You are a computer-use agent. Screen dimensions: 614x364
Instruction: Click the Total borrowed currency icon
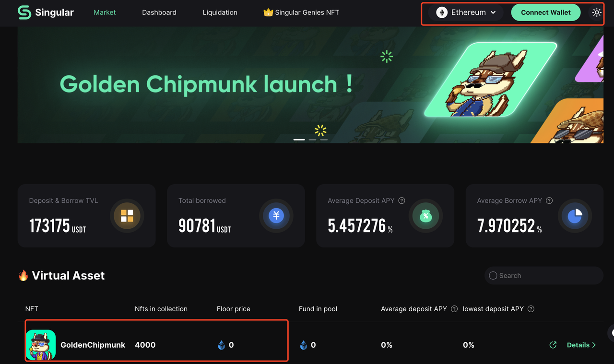[276, 216]
